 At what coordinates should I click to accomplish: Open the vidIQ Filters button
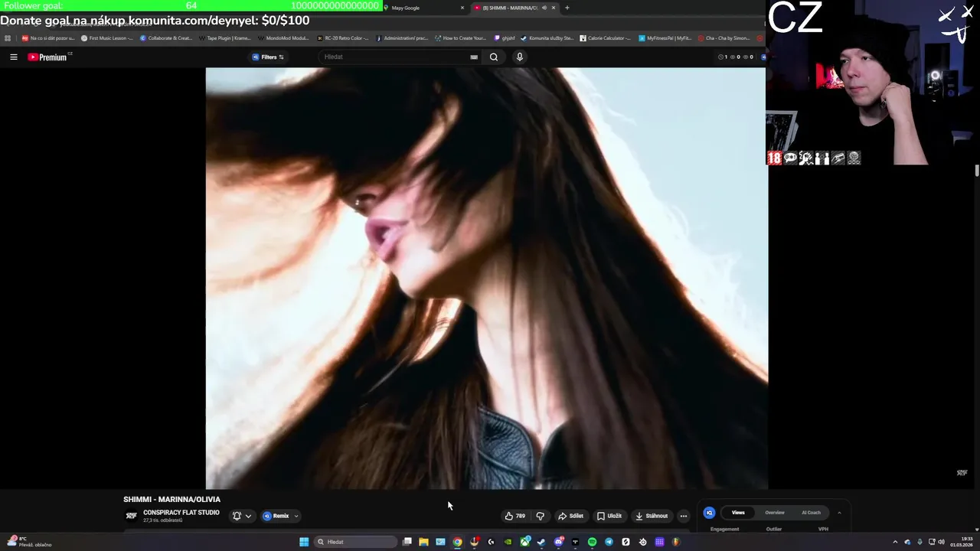pos(268,57)
